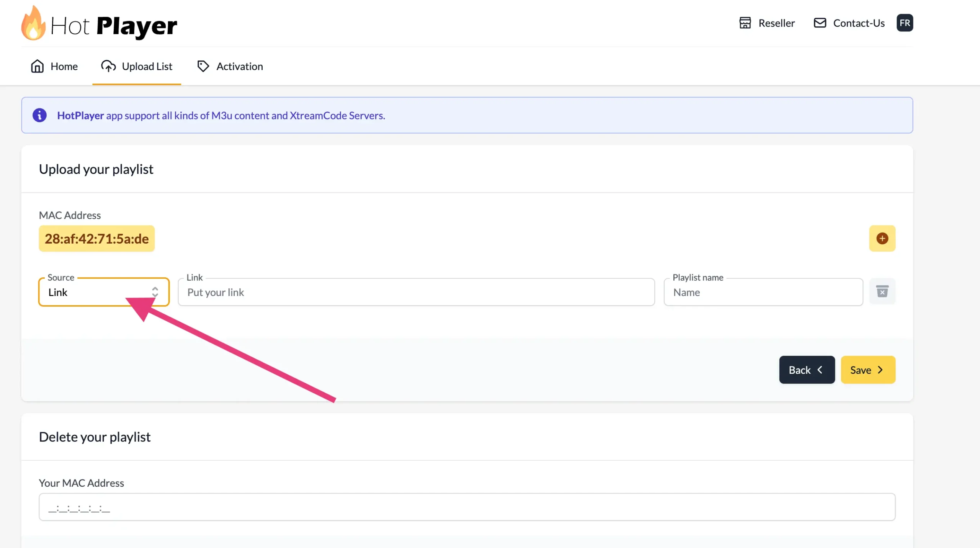Click the blue info icon in banner
980x548 pixels.
[x=39, y=115]
